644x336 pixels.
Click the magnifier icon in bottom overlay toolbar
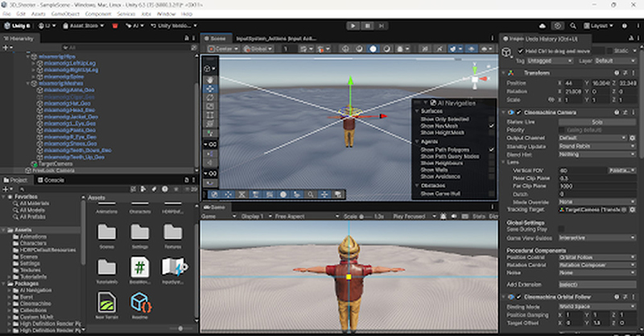(311, 194)
